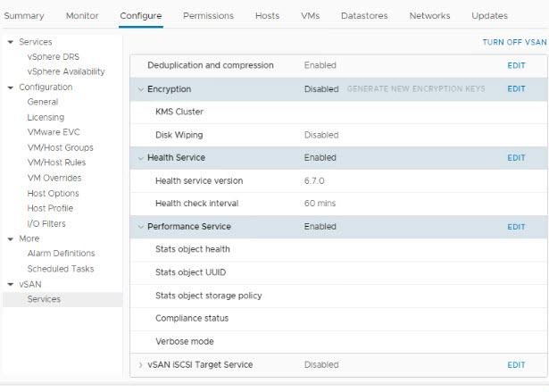Collapse the Performance Service section chevron
The width and height of the screenshot is (549, 392).
140,227
